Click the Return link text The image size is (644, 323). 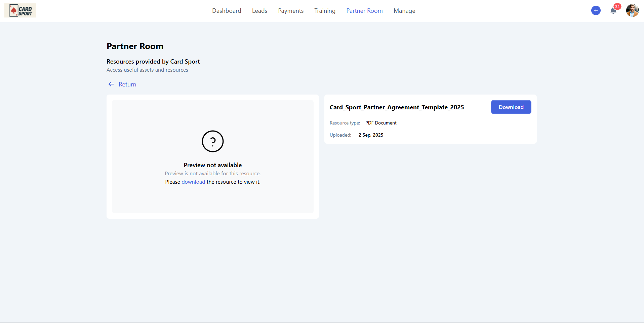coord(127,84)
